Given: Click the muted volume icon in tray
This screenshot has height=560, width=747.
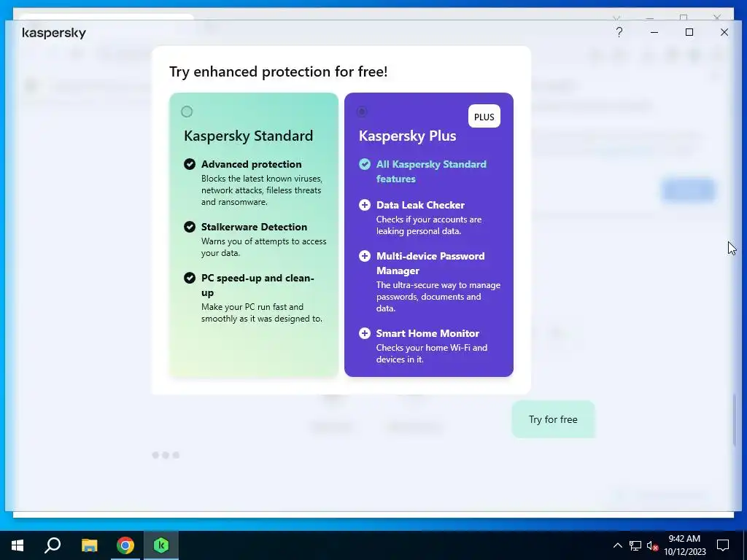Looking at the screenshot, I should 652,545.
